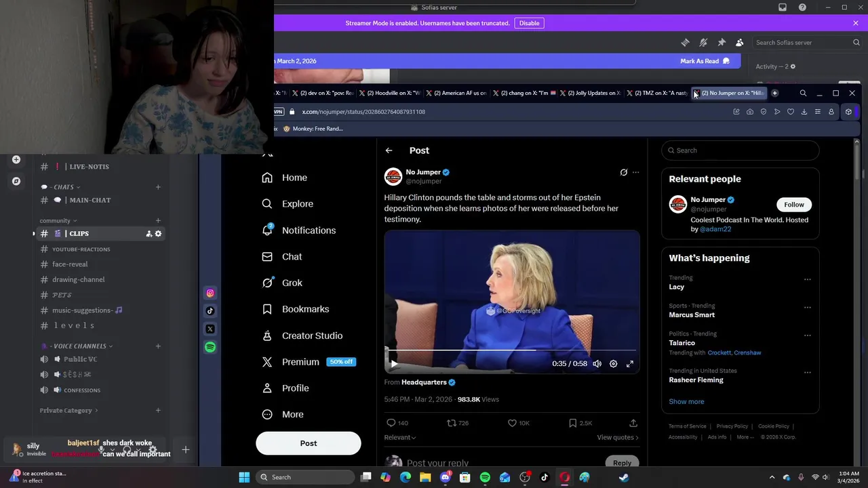Follow the No Jumper account

[x=794, y=205]
